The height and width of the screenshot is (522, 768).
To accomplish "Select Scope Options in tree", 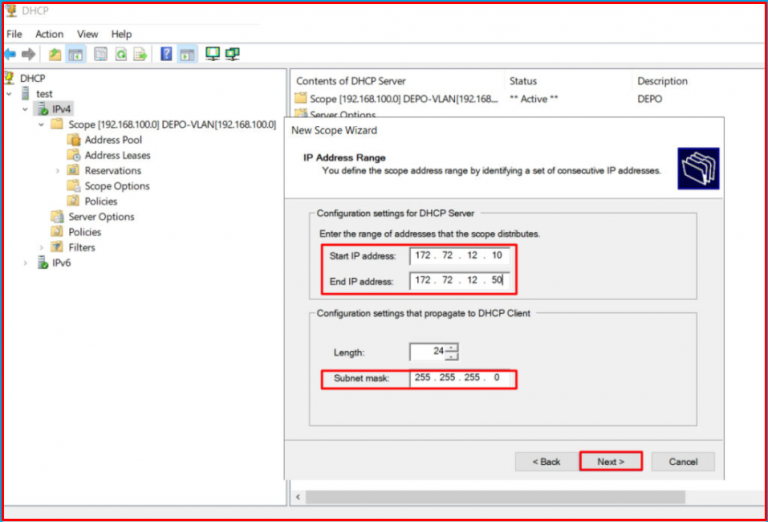I will 117,186.
